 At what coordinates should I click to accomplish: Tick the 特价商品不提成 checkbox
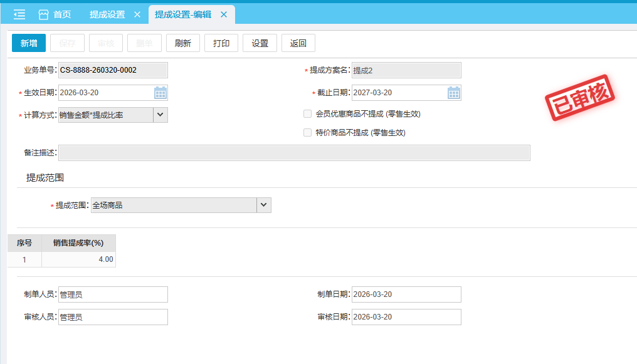click(307, 133)
